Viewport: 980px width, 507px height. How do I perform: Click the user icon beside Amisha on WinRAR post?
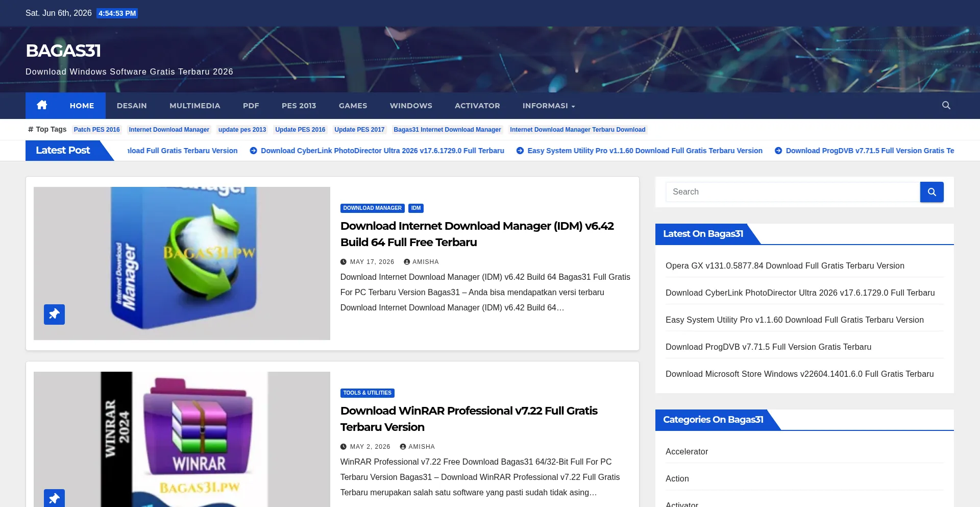(403, 447)
